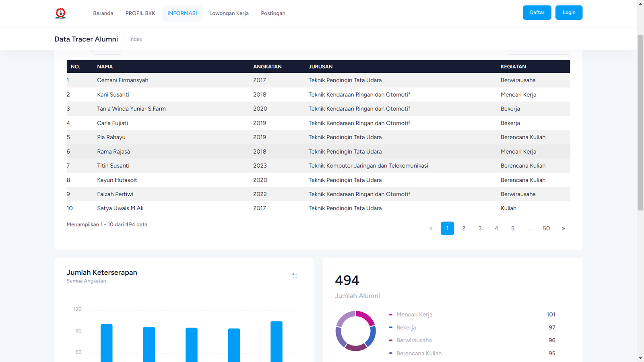Viewport: 644px width, 362px height.
Task: Go to page 2 of the table
Action: coord(464,228)
